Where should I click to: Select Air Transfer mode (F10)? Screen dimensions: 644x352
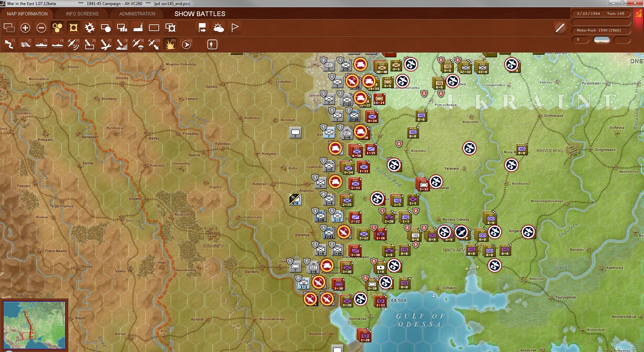pos(154,44)
